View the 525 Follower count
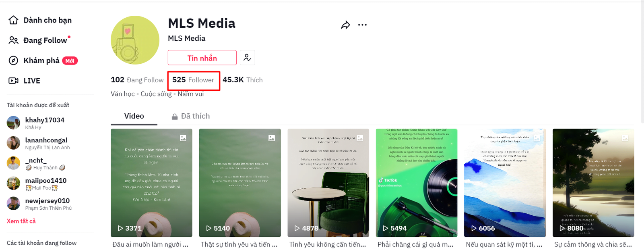The height and width of the screenshot is (250, 644). point(193,80)
